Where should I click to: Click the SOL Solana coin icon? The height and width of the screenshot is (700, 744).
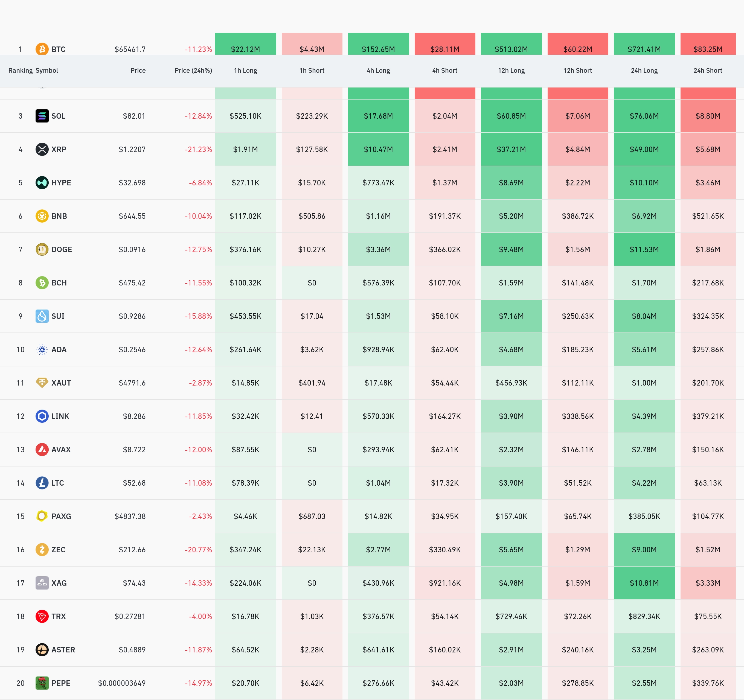(x=42, y=116)
